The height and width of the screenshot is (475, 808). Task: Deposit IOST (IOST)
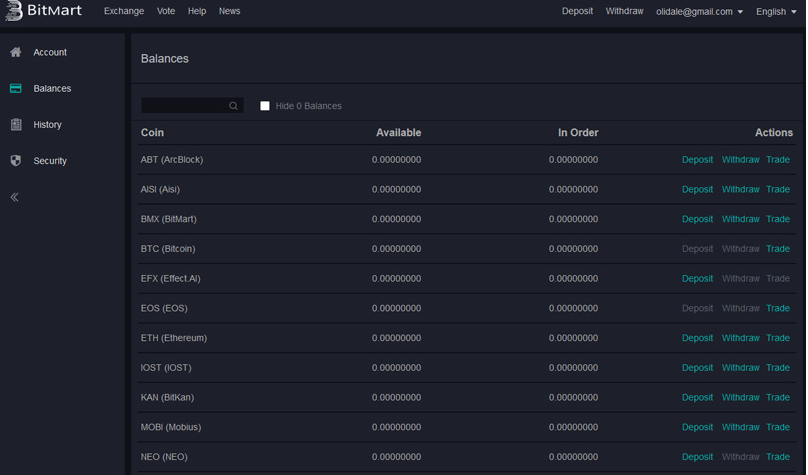pyautogui.click(x=697, y=367)
